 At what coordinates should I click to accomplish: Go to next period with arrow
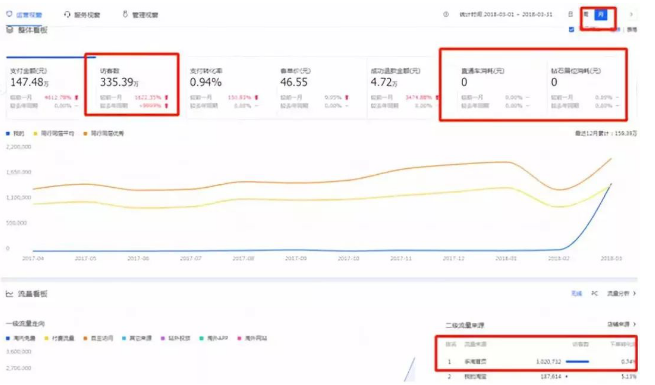pos(631,14)
